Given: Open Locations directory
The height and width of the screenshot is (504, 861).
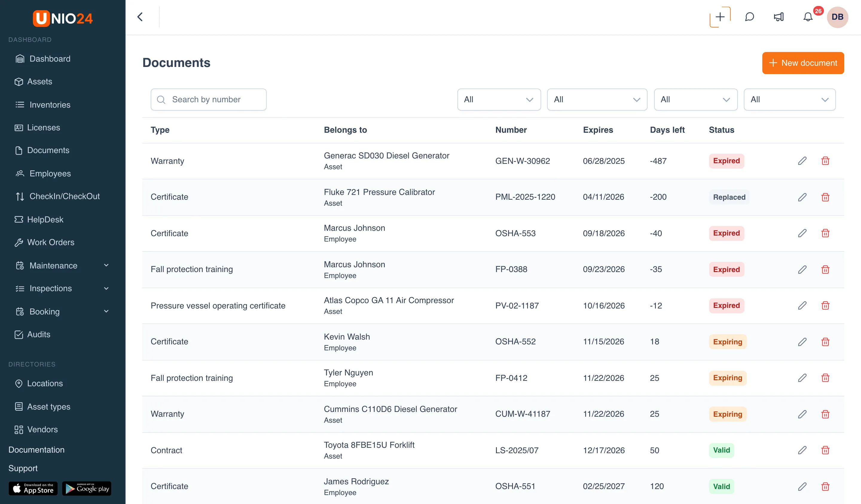Looking at the screenshot, I should tap(39, 384).
